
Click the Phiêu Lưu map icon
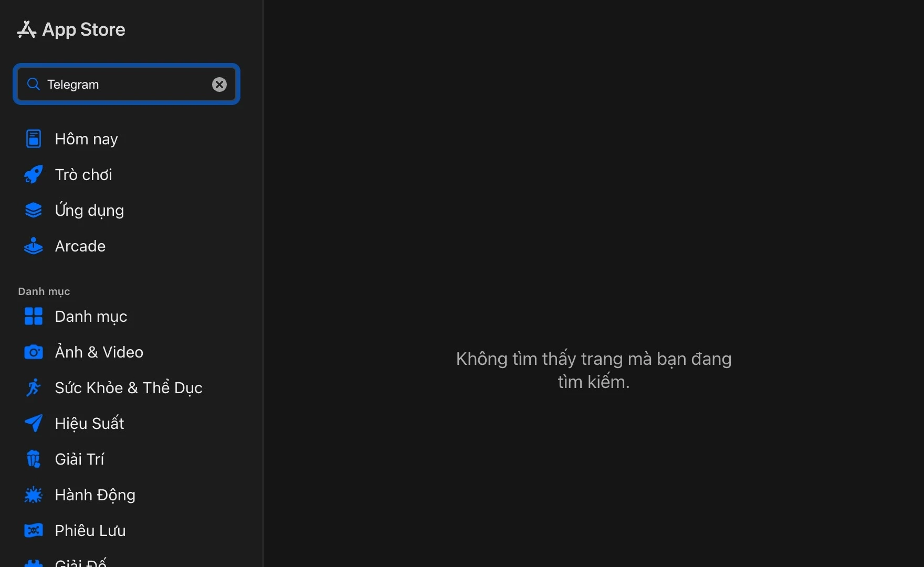pos(34,530)
